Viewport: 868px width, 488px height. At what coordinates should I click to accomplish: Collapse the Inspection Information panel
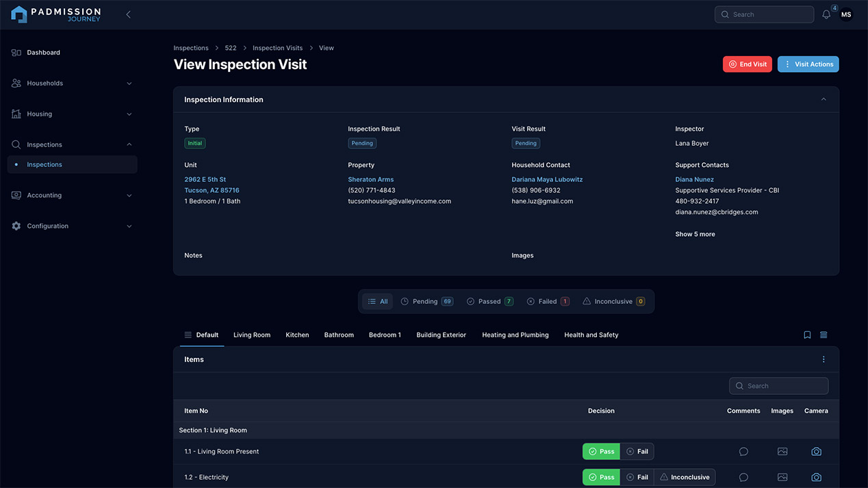click(824, 100)
